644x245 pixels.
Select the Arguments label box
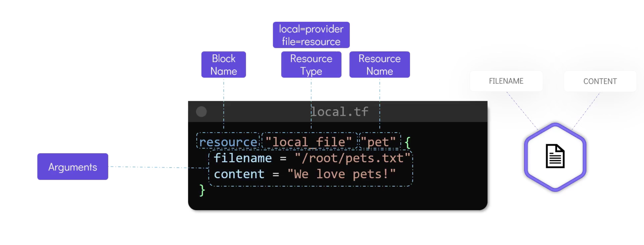click(73, 167)
